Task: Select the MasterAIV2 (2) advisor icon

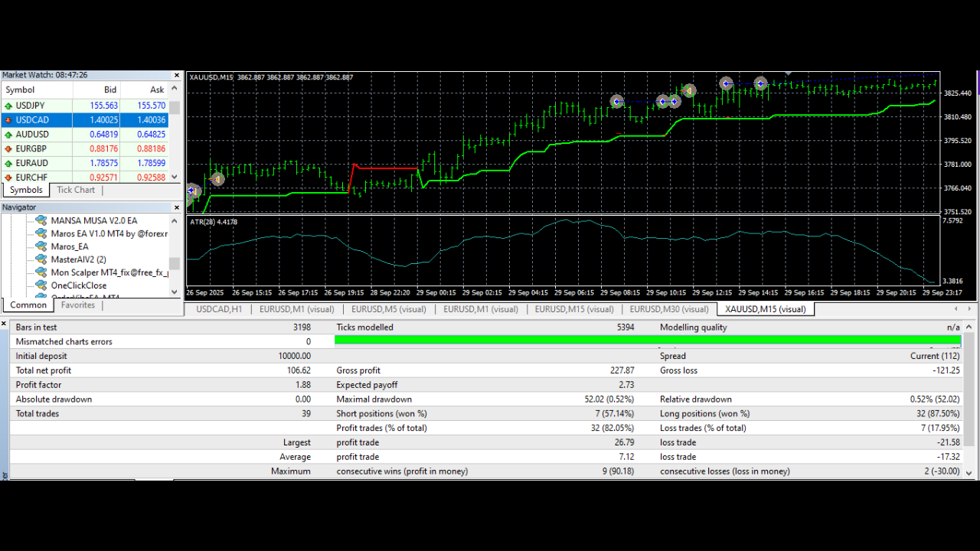Action: coord(41,259)
